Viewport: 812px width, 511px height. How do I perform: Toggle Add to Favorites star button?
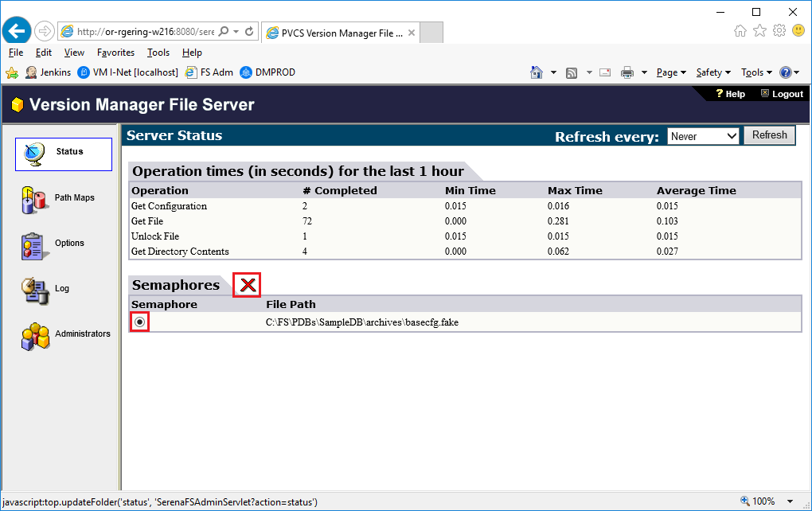(x=759, y=30)
